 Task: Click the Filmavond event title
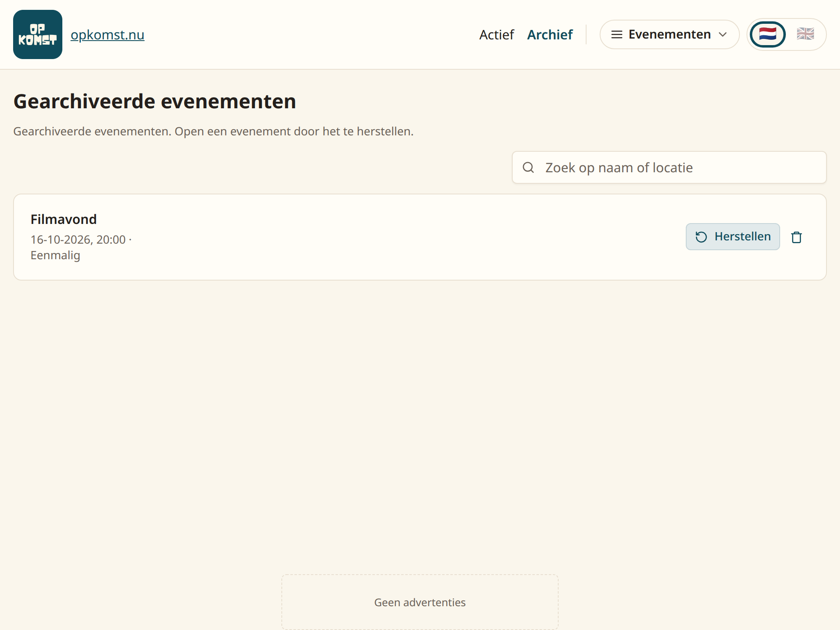64,219
